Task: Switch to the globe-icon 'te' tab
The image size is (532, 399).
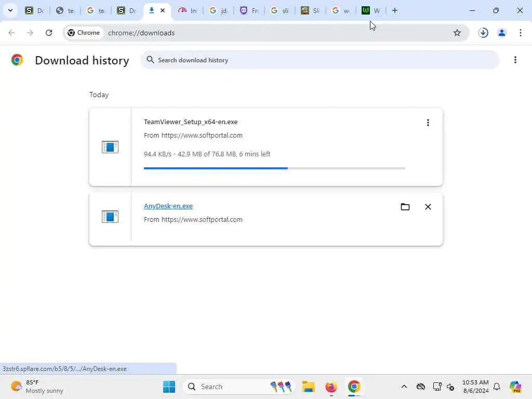Action: pos(65,10)
